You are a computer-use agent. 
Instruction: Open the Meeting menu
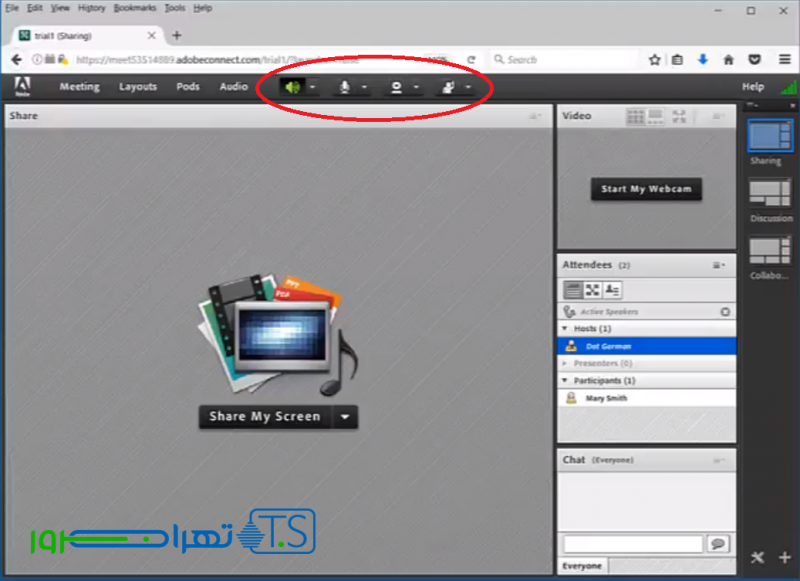(79, 87)
